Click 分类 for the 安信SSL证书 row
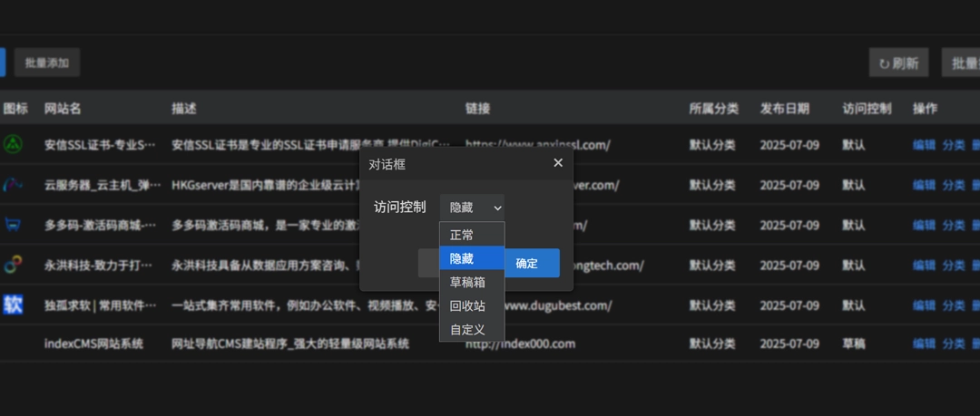 (x=953, y=145)
